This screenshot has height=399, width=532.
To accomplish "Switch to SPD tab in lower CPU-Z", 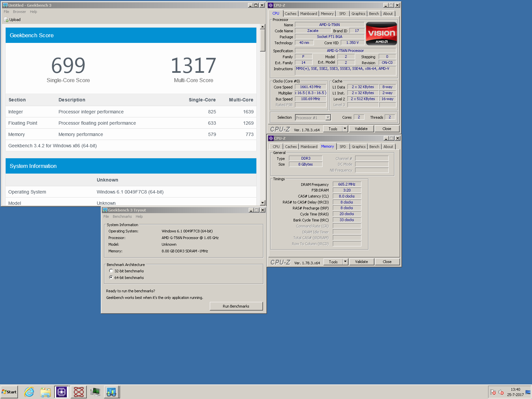I will pos(343,147).
